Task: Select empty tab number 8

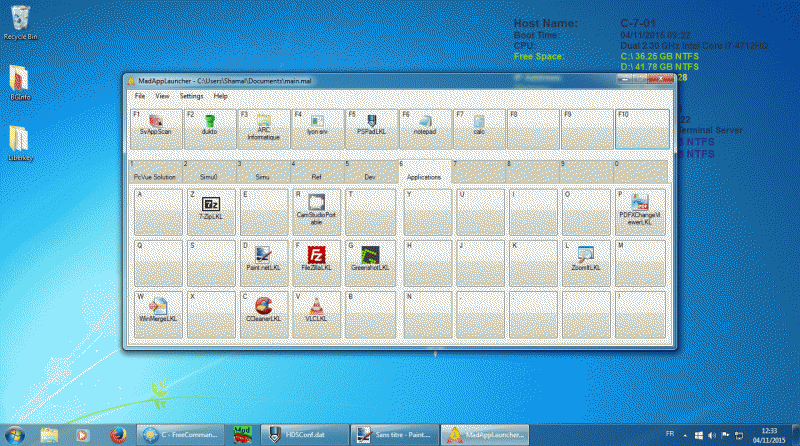Action: 533,171
